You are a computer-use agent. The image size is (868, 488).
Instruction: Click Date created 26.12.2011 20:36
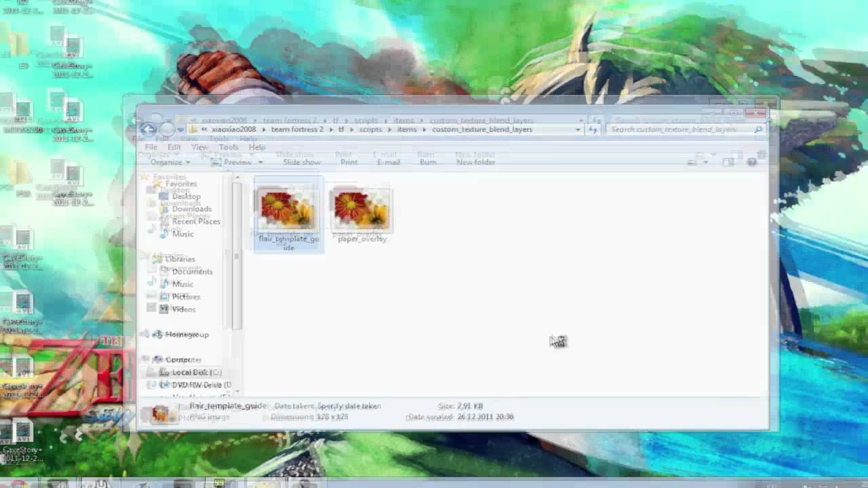(460, 417)
